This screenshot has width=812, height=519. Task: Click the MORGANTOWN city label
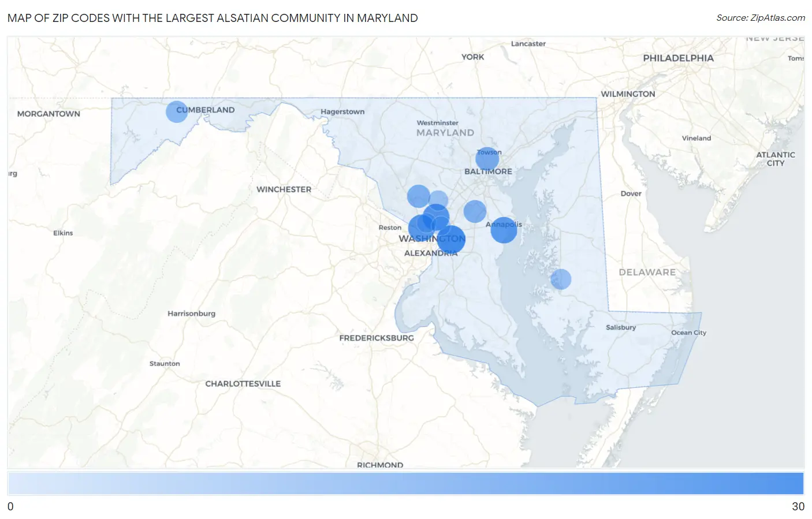[49, 114]
